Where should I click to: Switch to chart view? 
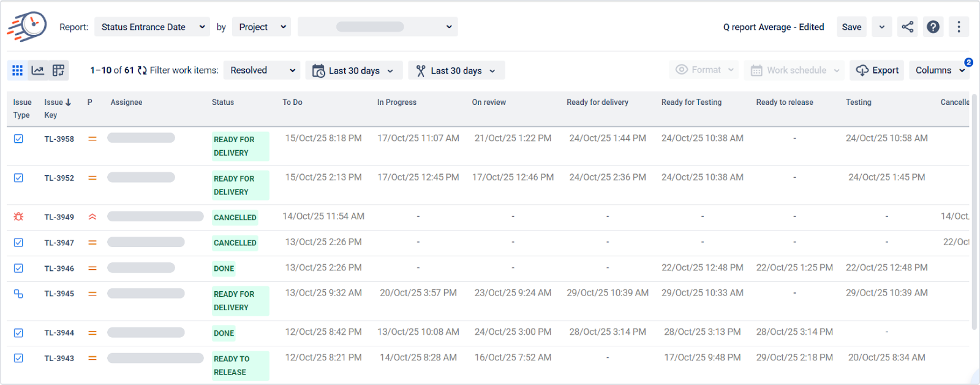coord(38,71)
